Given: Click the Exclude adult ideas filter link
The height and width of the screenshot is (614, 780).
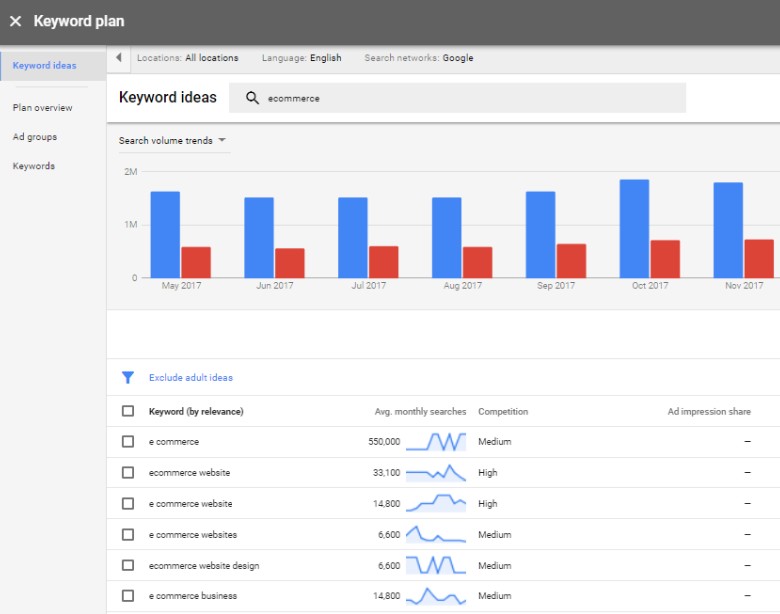Looking at the screenshot, I should (x=191, y=378).
